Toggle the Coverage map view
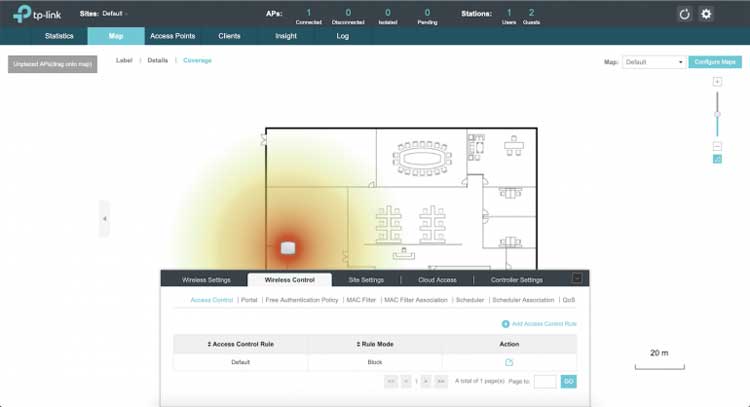The image size is (750, 407). coord(197,61)
